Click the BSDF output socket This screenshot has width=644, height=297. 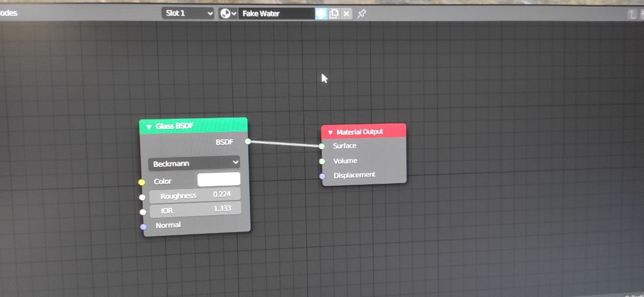(248, 141)
